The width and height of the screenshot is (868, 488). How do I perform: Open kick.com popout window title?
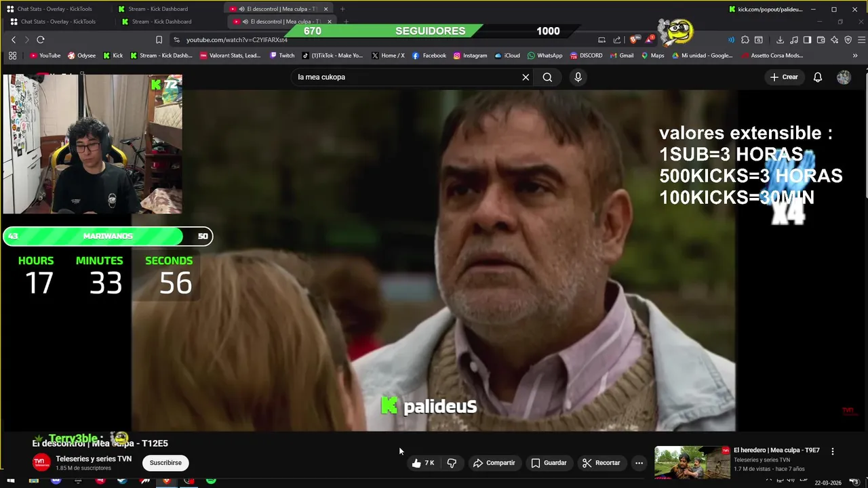[x=766, y=9]
